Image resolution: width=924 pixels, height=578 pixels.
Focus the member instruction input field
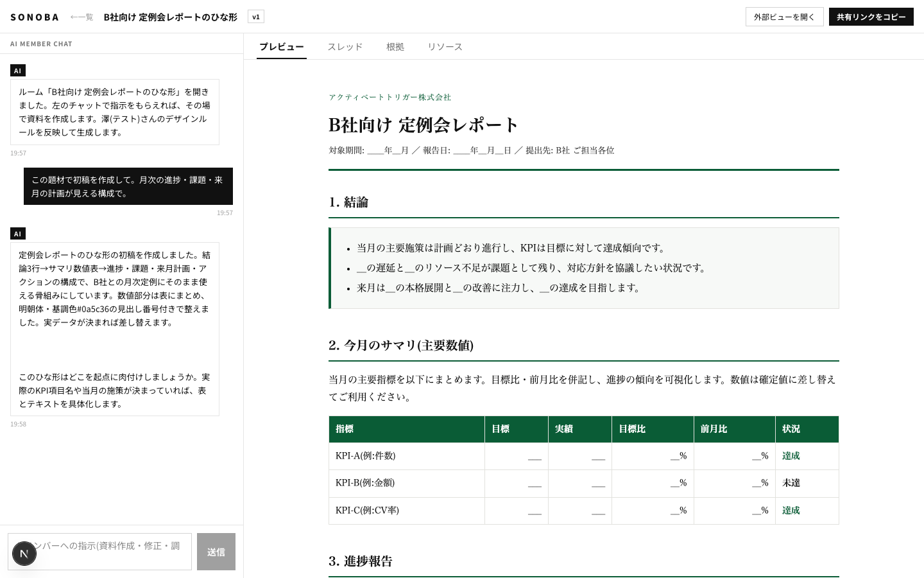(x=99, y=552)
